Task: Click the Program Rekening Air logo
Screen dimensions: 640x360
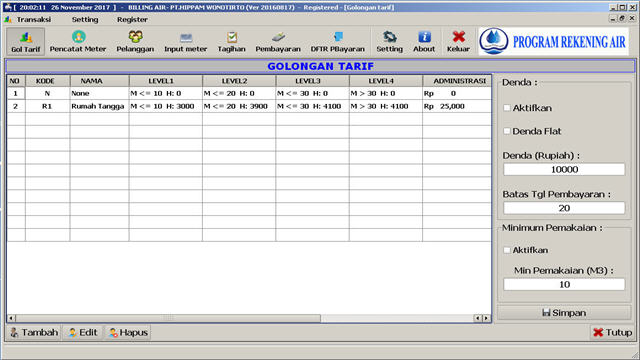Action: pos(553,41)
